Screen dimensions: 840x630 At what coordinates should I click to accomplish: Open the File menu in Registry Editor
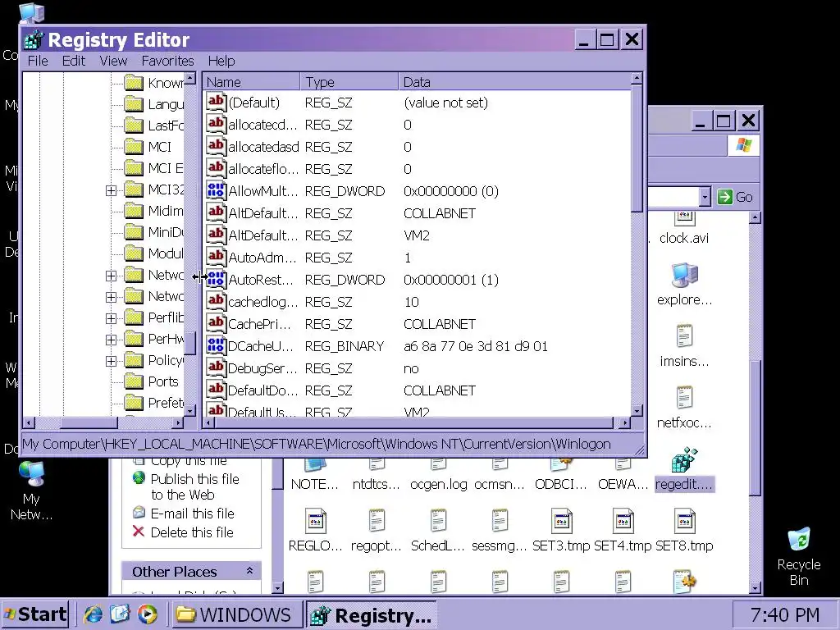pyautogui.click(x=38, y=61)
